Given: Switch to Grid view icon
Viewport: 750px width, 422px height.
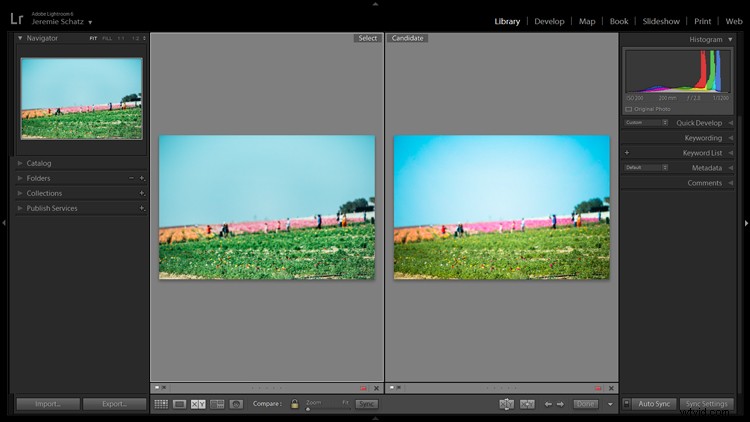Looking at the screenshot, I should tap(161, 404).
